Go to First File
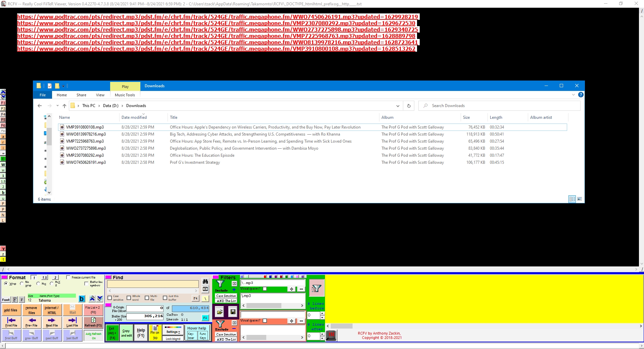The image size is (644, 349). point(11,322)
